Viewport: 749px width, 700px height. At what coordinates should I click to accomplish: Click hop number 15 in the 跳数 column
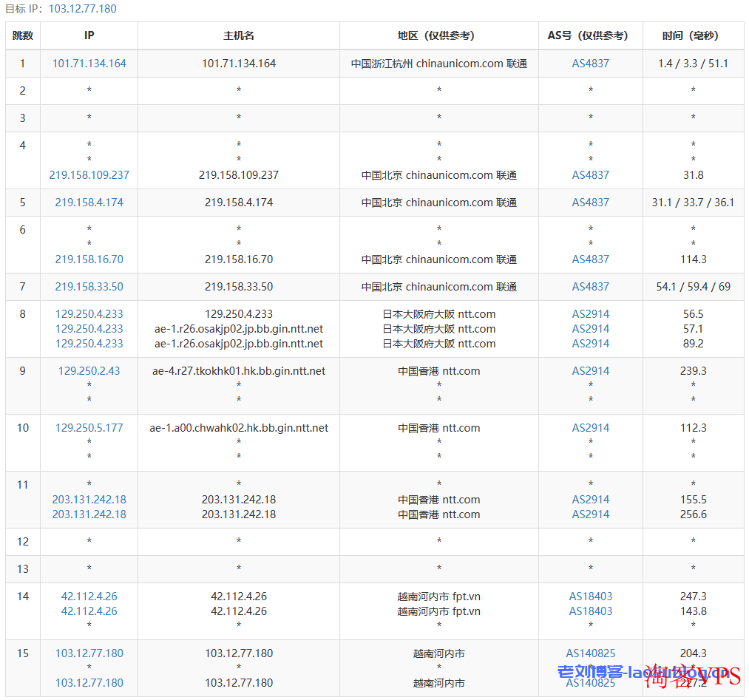click(23, 653)
